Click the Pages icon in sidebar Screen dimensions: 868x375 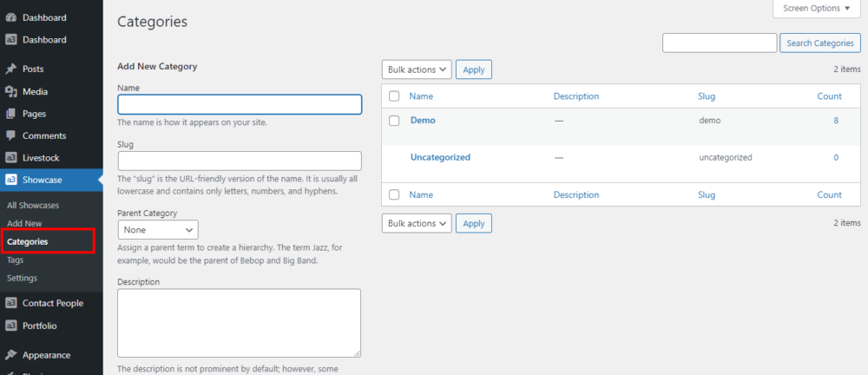coord(10,114)
